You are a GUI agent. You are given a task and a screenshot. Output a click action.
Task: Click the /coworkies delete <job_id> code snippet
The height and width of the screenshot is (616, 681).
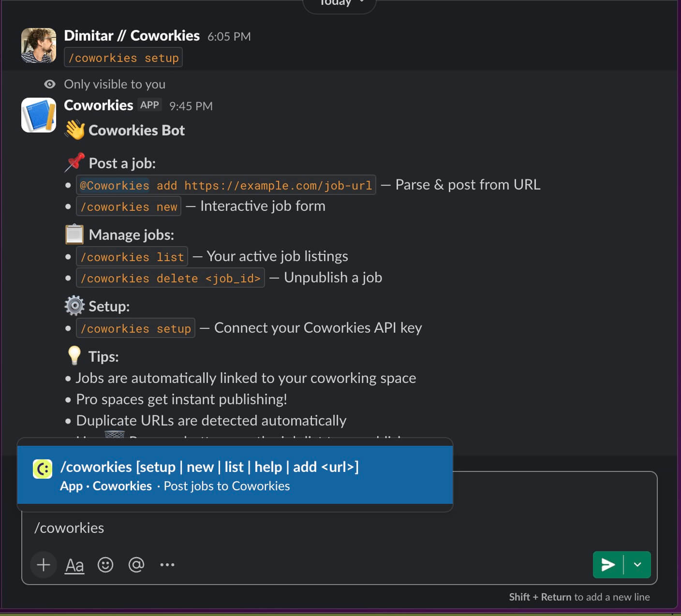point(170,278)
